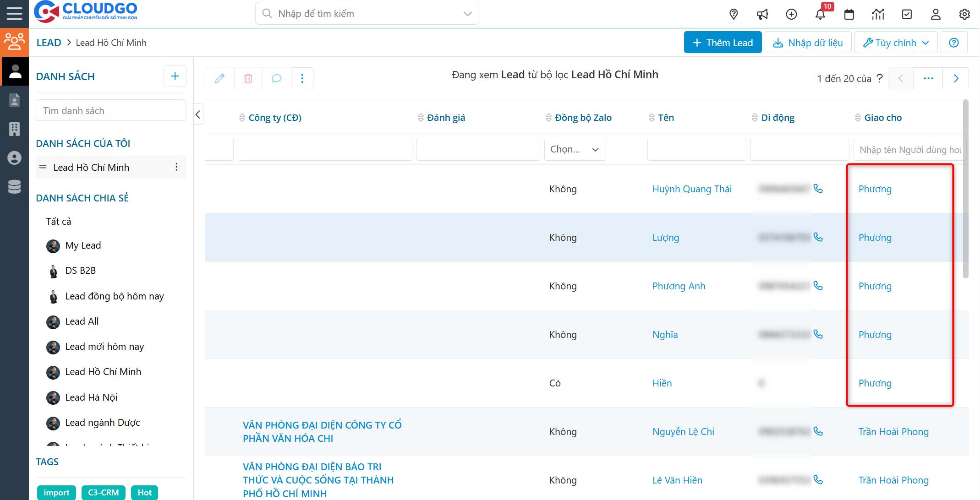Open the notifications bell icon
This screenshot has width=980, height=500.
[820, 15]
